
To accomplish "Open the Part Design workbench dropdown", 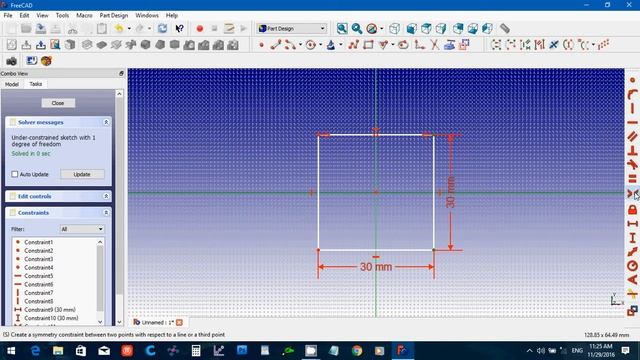I will [291, 29].
